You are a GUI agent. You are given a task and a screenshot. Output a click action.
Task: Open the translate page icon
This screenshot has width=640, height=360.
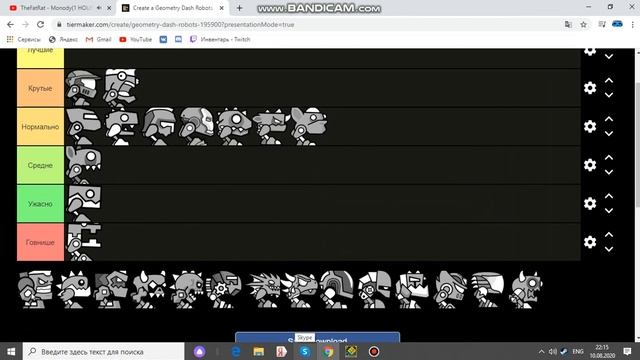[x=568, y=24]
